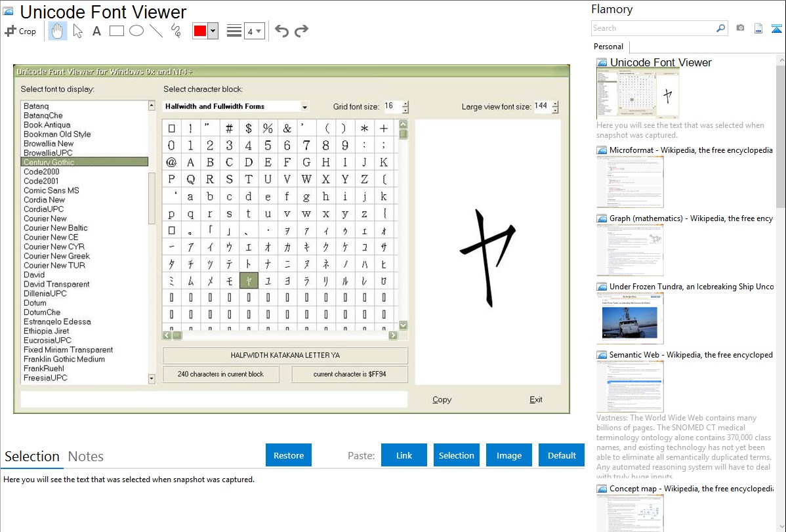Open the character block dropdown

click(x=304, y=107)
